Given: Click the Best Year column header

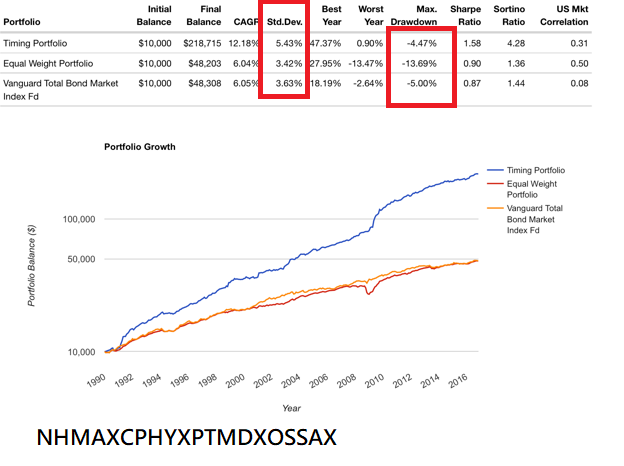Looking at the screenshot, I should (332, 16).
